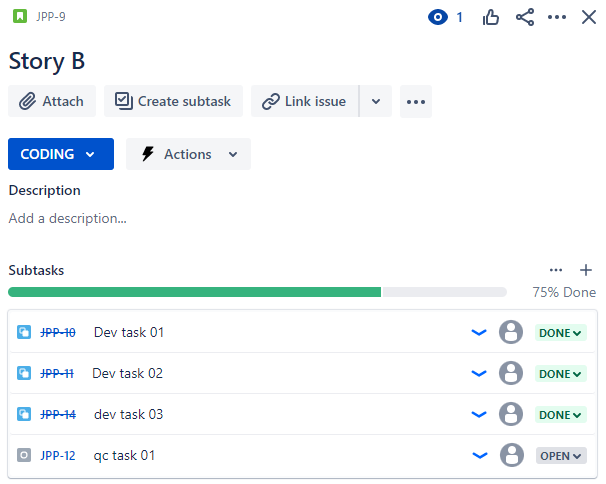The width and height of the screenshot is (606, 484).
Task: Click the subtask type icon for JPP-10
Action: click(x=24, y=332)
